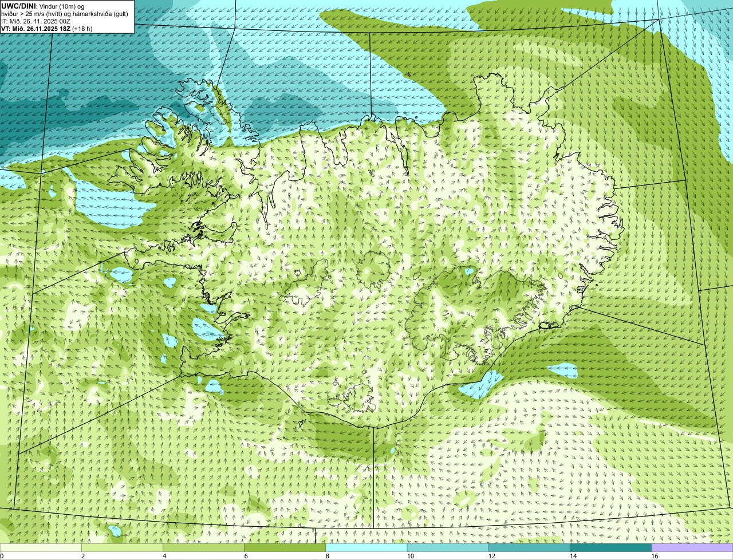The height and width of the screenshot is (560, 733).
Task: Click the teal 12–14 m/s legend swatch
Action: point(529,548)
